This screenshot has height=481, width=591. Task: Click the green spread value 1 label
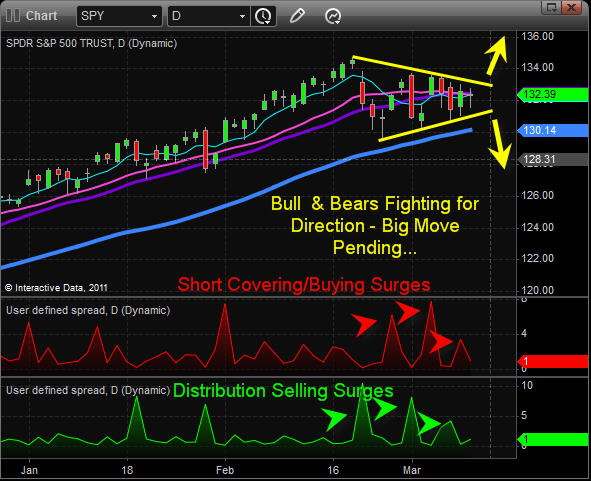tap(553, 440)
